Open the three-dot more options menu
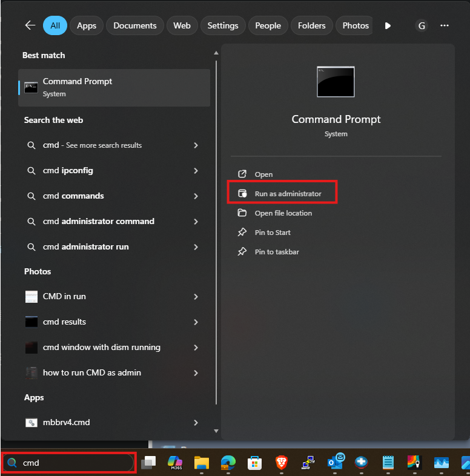Image resolution: width=470 pixels, height=476 pixels. pyautogui.click(x=444, y=25)
